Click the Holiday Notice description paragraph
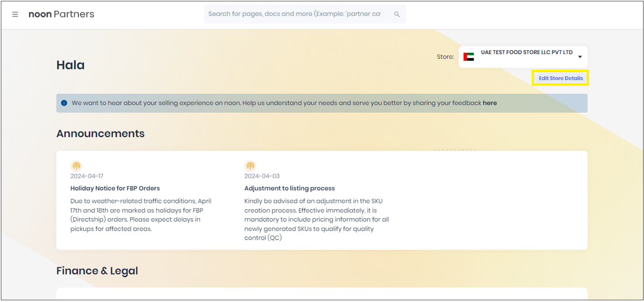Image resolution: width=644 pixels, height=302 pixels. click(x=141, y=215)
